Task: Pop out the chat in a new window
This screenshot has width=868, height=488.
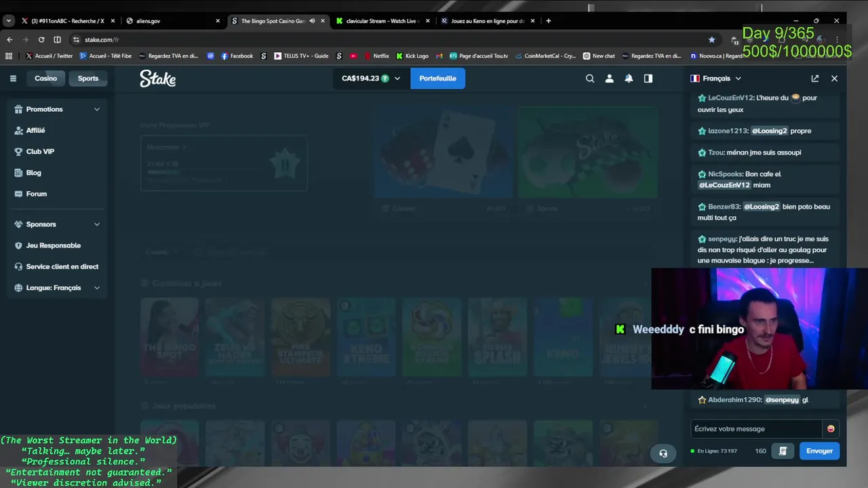Action: pyautogui.click(x=815, y=79)
